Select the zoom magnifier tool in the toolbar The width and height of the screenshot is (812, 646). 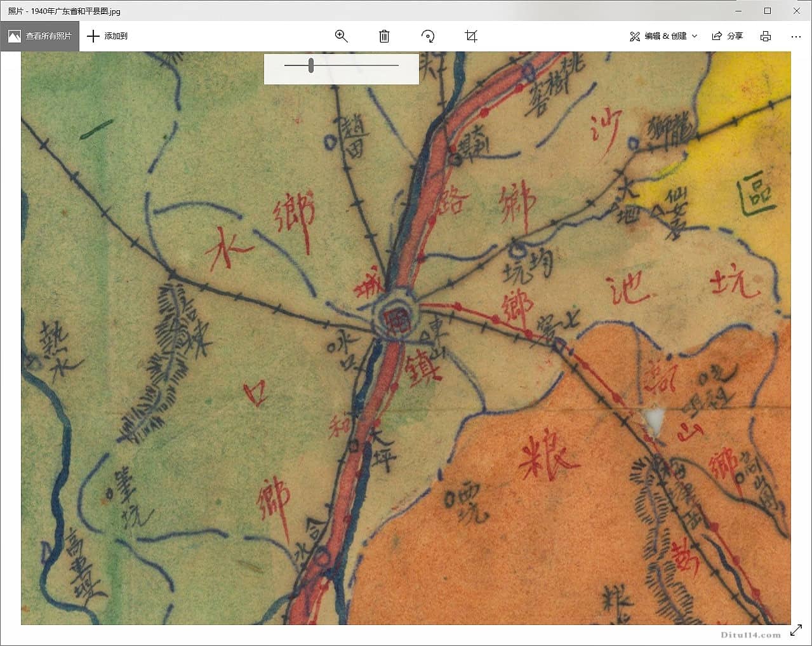341,36
